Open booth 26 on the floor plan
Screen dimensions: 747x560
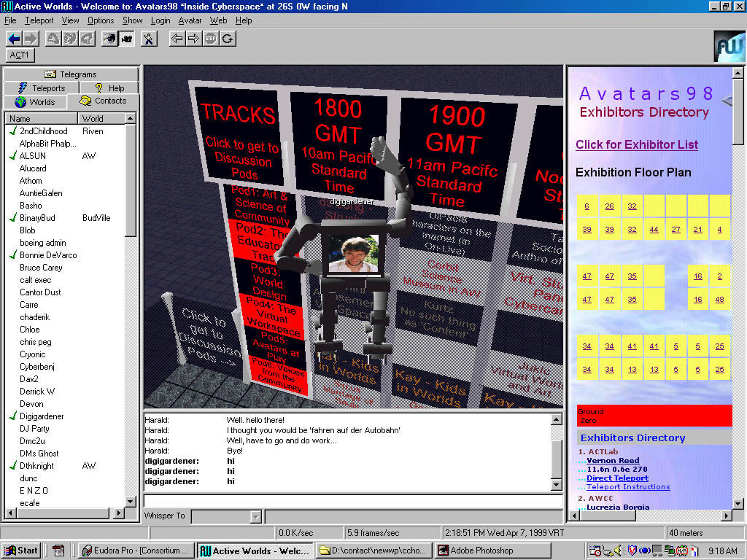(609, 206)
